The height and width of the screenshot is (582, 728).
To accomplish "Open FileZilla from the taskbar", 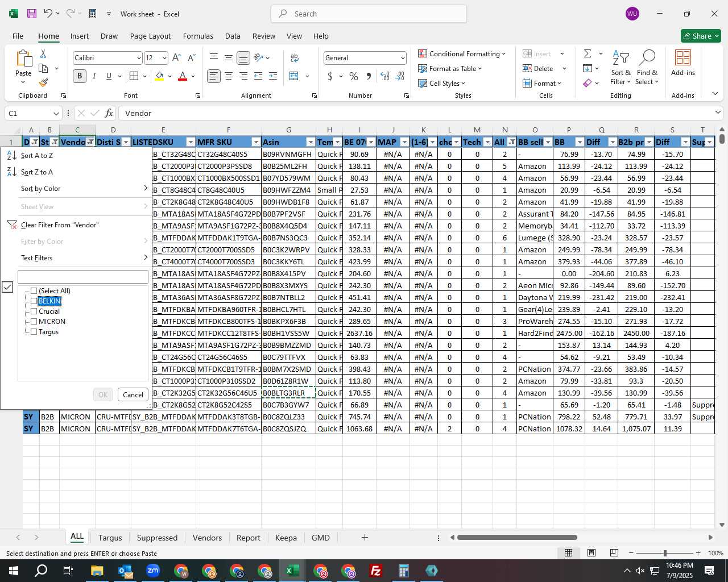I will coord(375,571).
